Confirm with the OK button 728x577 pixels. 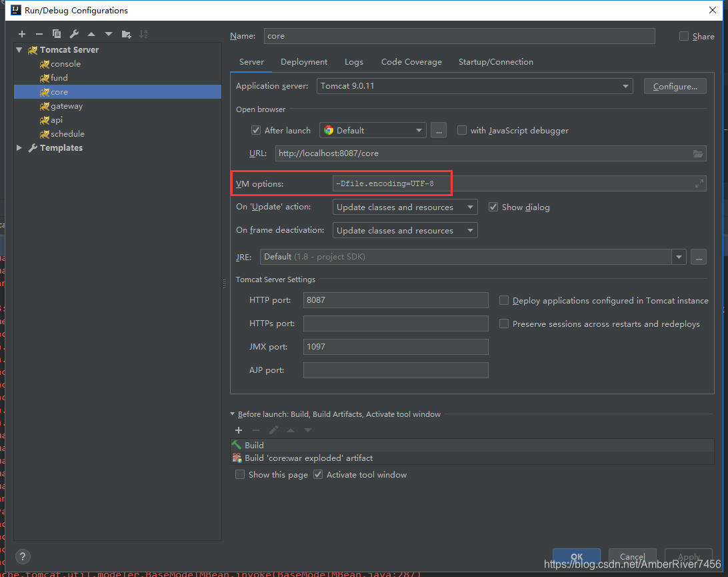tap(577, 556)
